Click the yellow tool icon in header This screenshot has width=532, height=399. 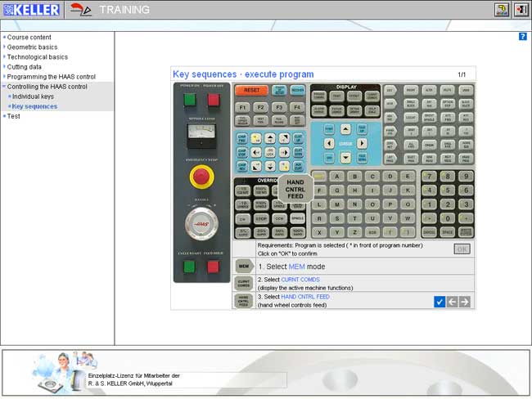click(502, 10)
